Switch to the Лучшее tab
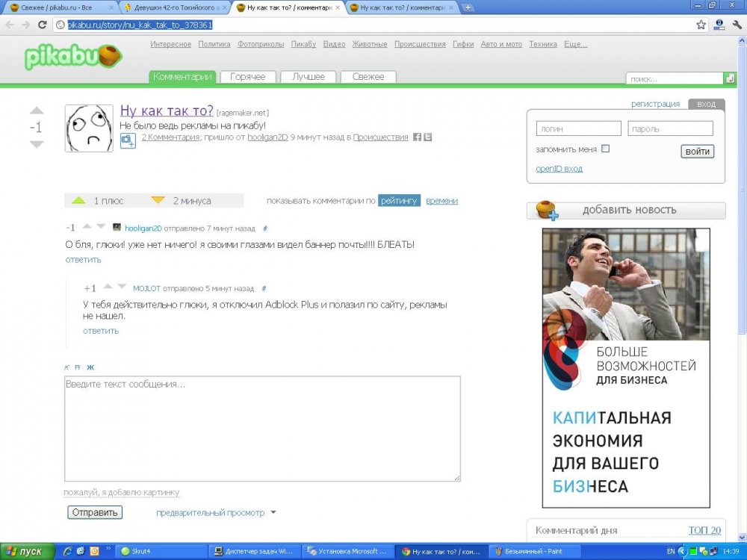Screen dimensions: 747x560 point(309,77)
